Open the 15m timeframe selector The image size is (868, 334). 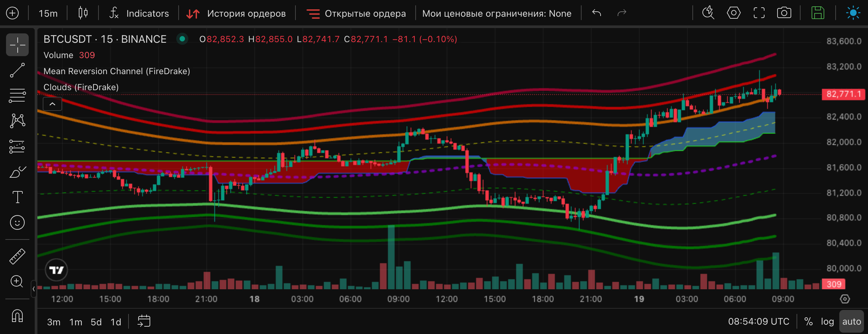pos(48,13)
